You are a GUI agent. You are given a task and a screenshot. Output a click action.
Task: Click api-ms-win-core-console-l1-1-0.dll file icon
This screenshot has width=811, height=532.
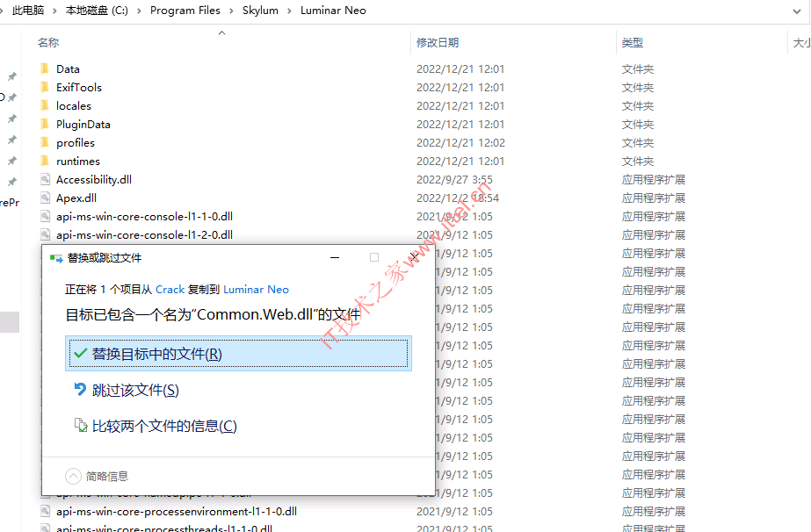46,216
